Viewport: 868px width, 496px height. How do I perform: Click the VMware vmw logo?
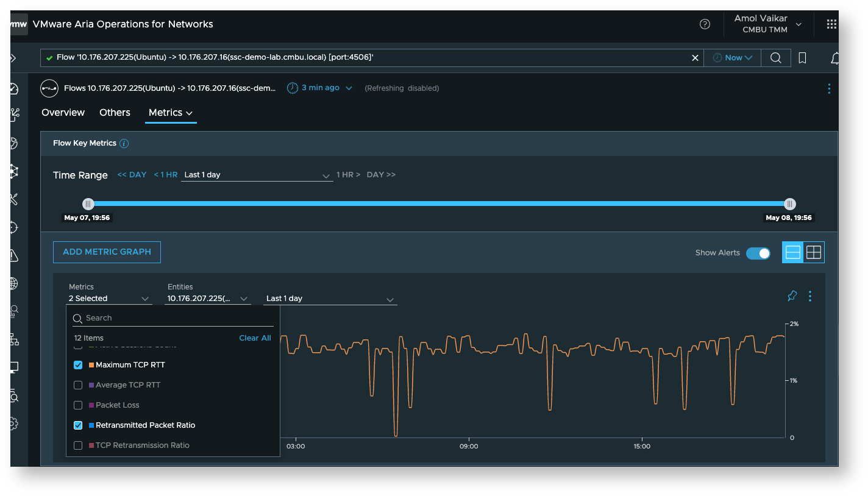pyautogui.click(x=19, y=24)
